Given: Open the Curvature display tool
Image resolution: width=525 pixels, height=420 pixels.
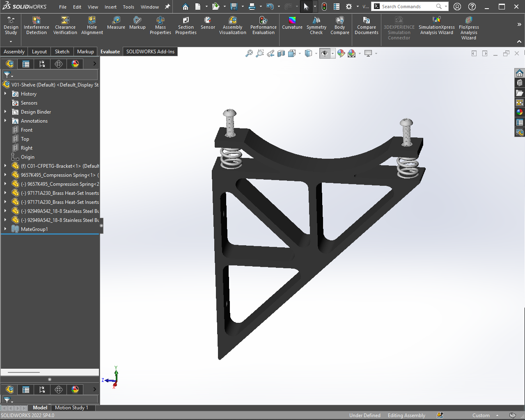Looking at the screenshot, I should (x=292, y=23).
